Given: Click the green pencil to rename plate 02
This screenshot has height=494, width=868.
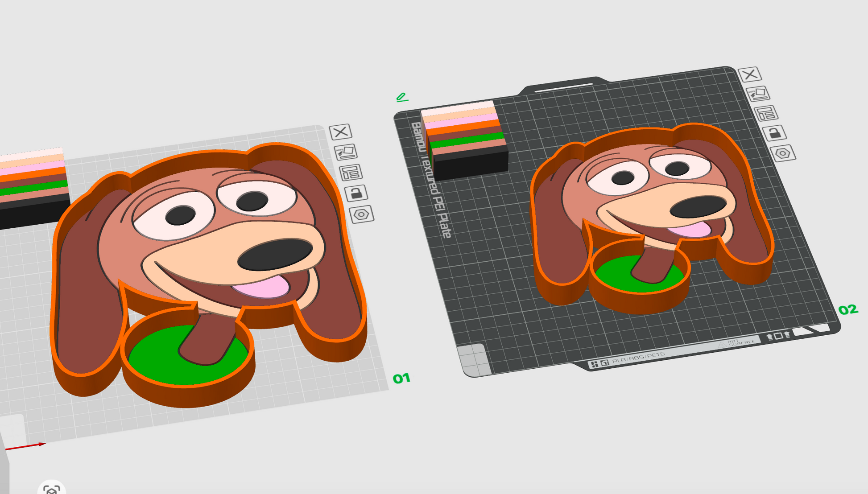Looking at the screenshot, I should pyautogui.click(x=402, y=97).
